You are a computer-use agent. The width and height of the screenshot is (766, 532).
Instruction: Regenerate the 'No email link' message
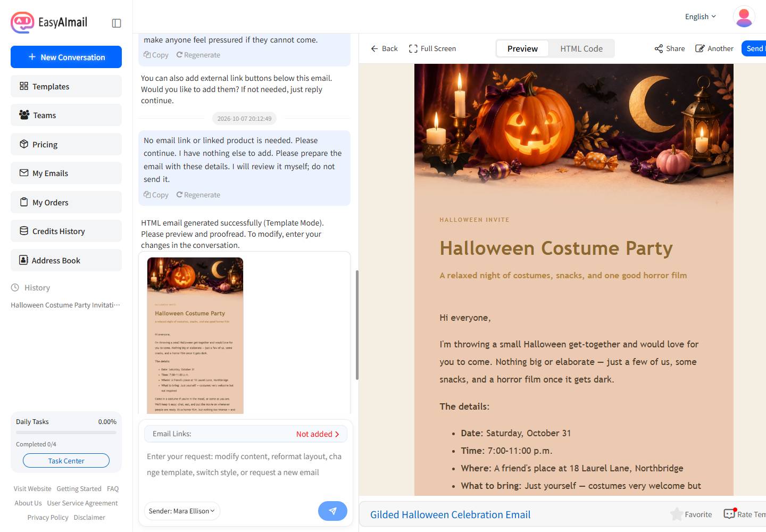(198, 195)
